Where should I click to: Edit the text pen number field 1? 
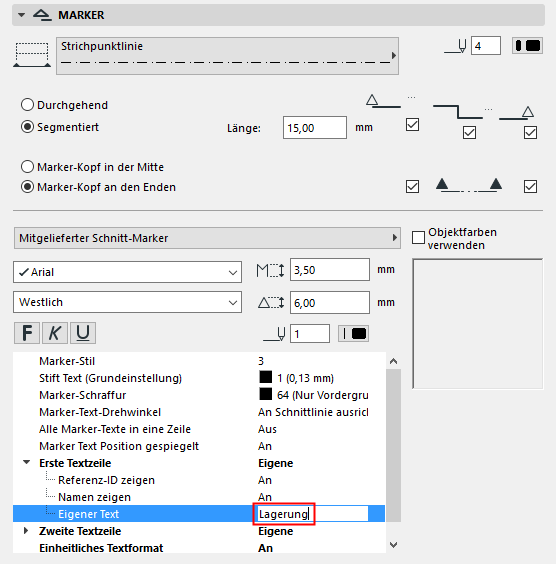[x=310, y=334]
